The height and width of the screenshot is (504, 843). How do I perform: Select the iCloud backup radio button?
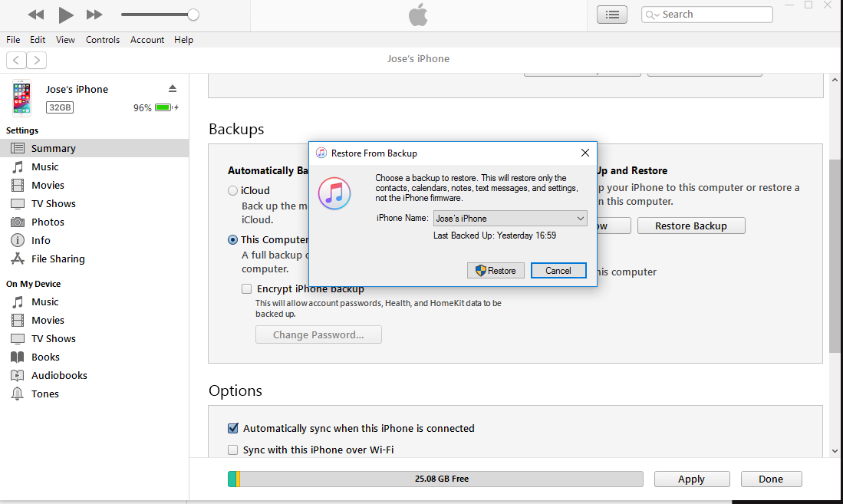point(232,190)
